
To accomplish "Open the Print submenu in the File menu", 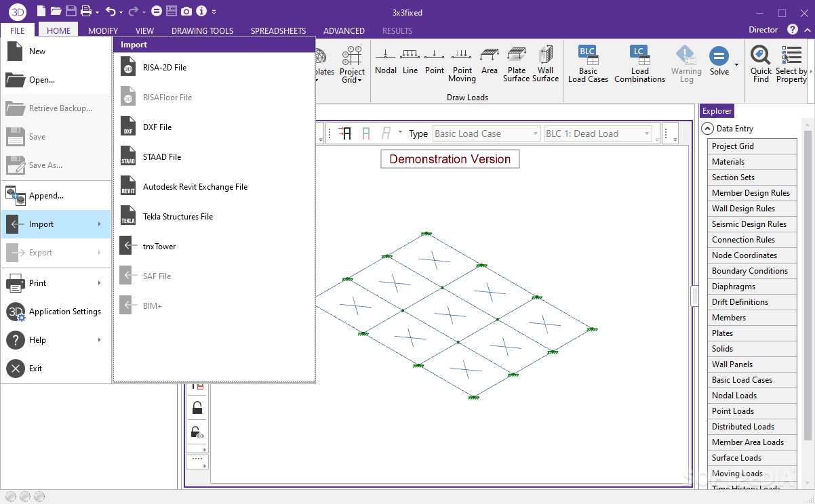I will point(56,283).
